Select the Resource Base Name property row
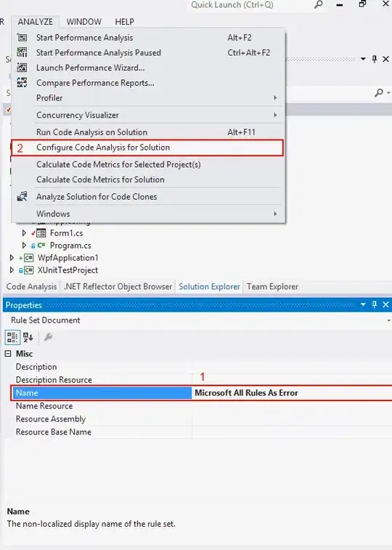Image resolution: width=392 pixels, height=550 pixels. tap(202, 432)
